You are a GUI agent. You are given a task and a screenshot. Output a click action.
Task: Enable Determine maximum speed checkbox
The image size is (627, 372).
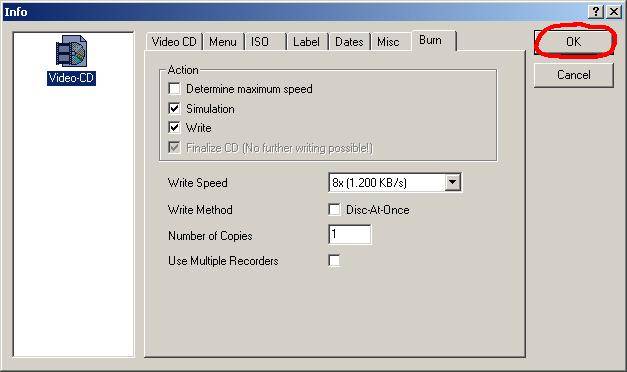174,89
